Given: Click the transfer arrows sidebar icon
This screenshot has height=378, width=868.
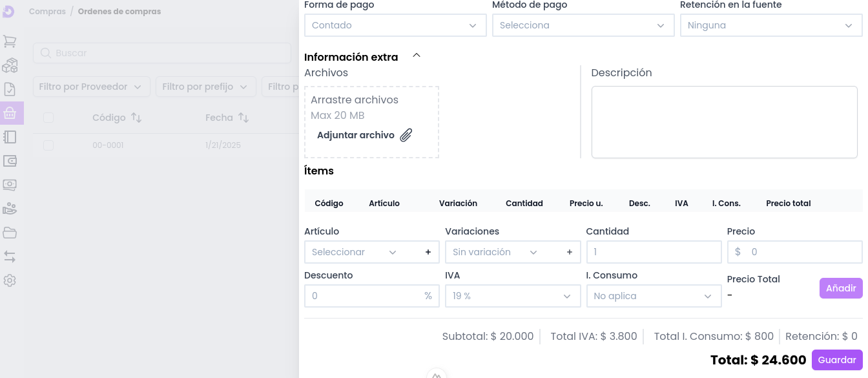Looking at the screenshot, I should (10, 257).
